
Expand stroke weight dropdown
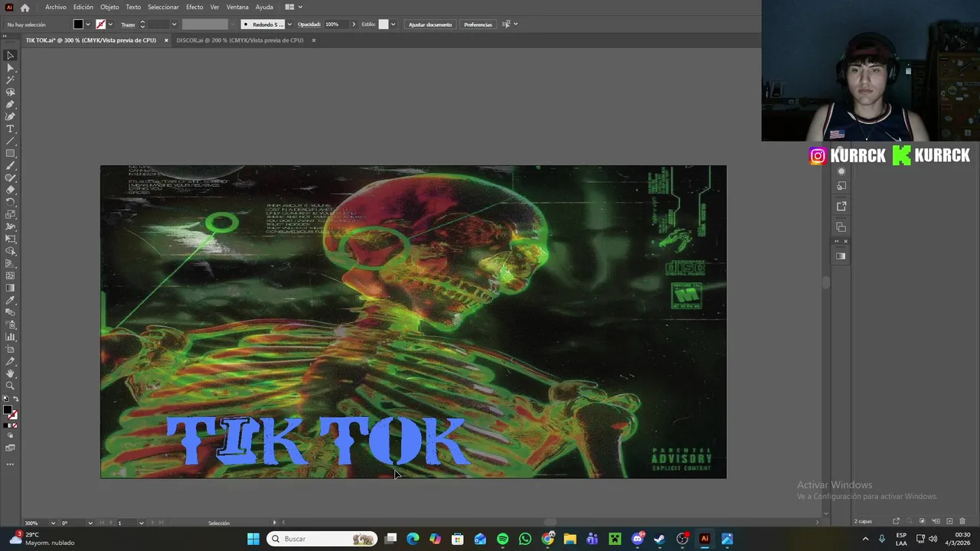tap(174, 24)
